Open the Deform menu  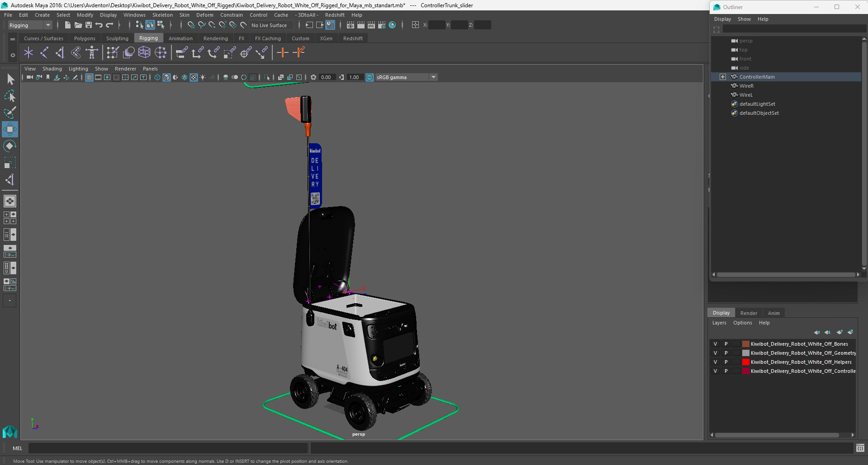coord(204,15)
